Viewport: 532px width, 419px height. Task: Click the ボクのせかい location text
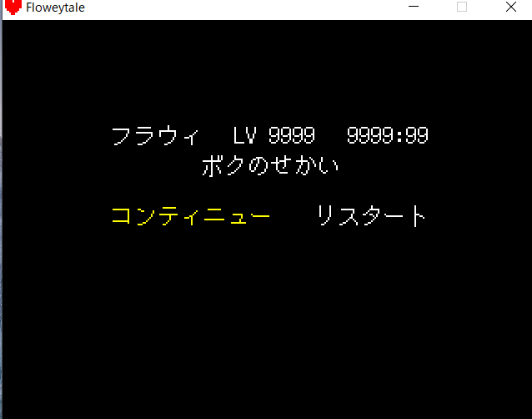pyautogui.click(x=270, y=166)
